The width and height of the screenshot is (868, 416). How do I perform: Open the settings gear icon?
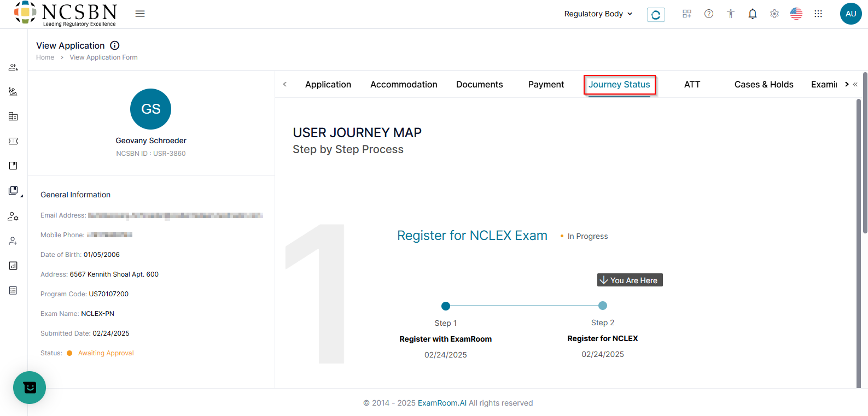[774, 14]
